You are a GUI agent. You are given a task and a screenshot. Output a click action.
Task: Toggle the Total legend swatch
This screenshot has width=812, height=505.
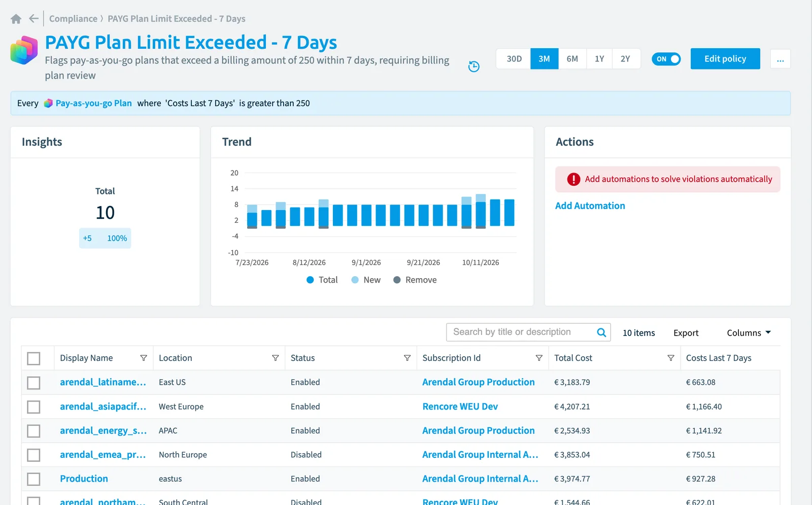point(311,280)
